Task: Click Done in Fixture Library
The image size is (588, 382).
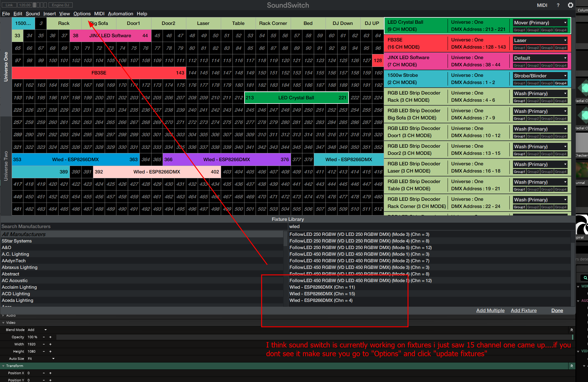Action: 557,311
